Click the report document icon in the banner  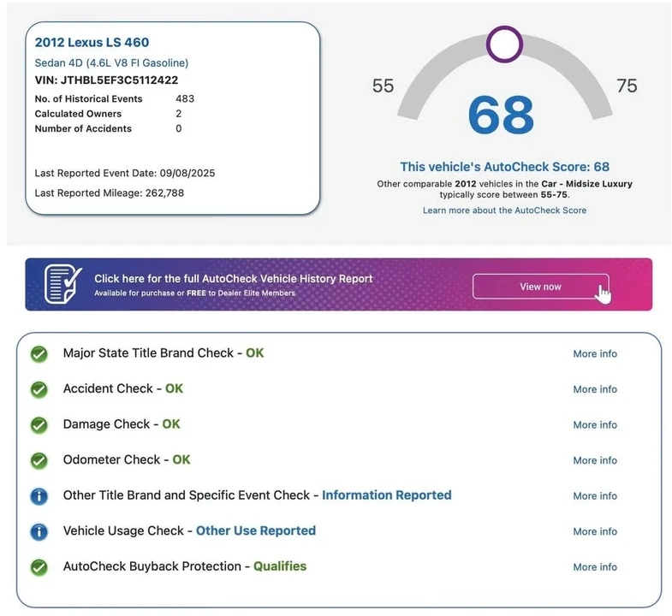[x=62, y=284]
